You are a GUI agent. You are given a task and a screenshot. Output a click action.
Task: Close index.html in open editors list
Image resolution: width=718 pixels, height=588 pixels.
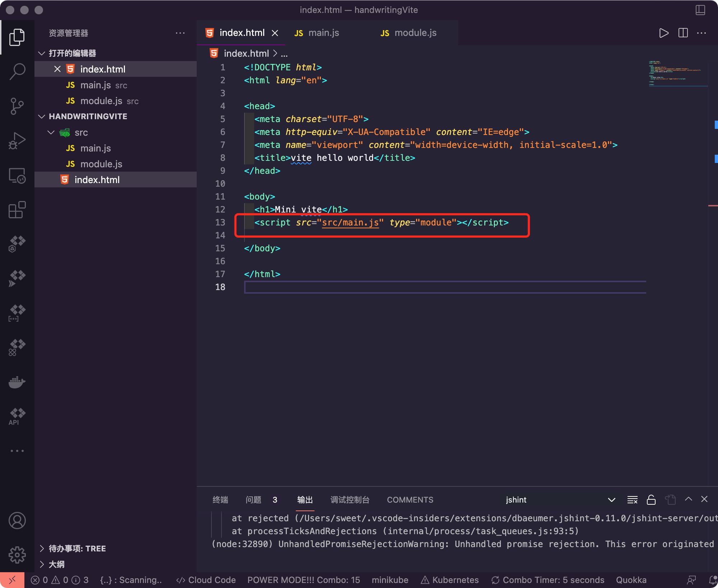(57, 69)
